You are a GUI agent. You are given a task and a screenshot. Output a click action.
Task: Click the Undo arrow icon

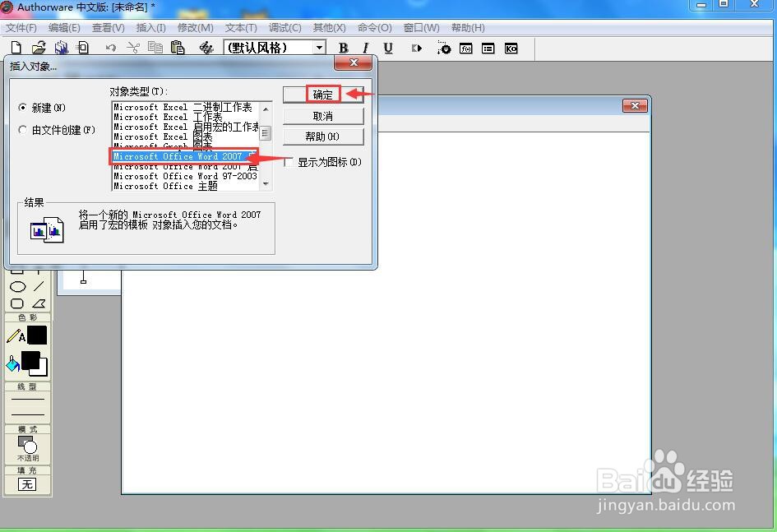(x=111, y=48)
